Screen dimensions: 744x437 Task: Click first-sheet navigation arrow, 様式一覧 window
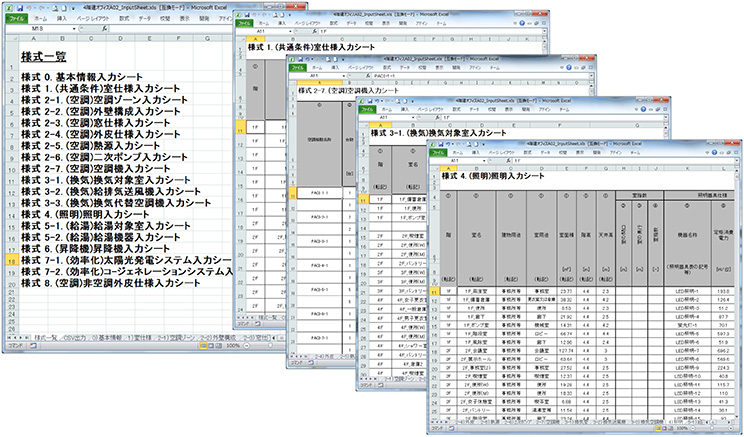pos(9,337)
